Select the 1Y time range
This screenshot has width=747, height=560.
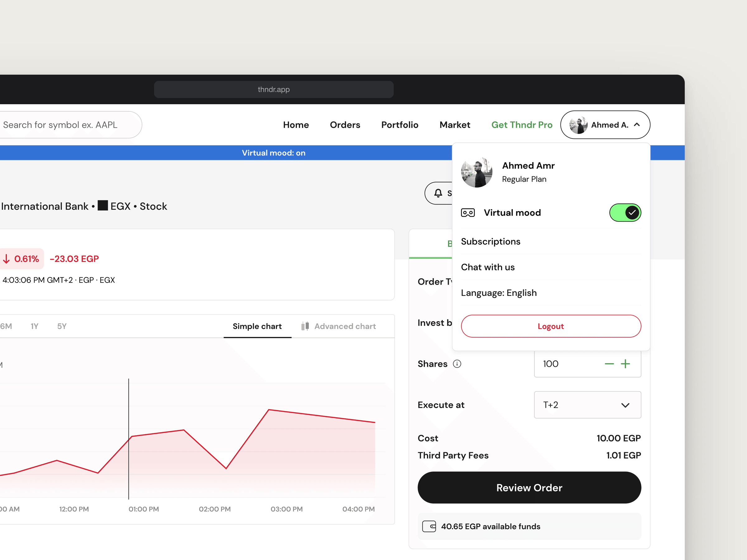(35, 326)
